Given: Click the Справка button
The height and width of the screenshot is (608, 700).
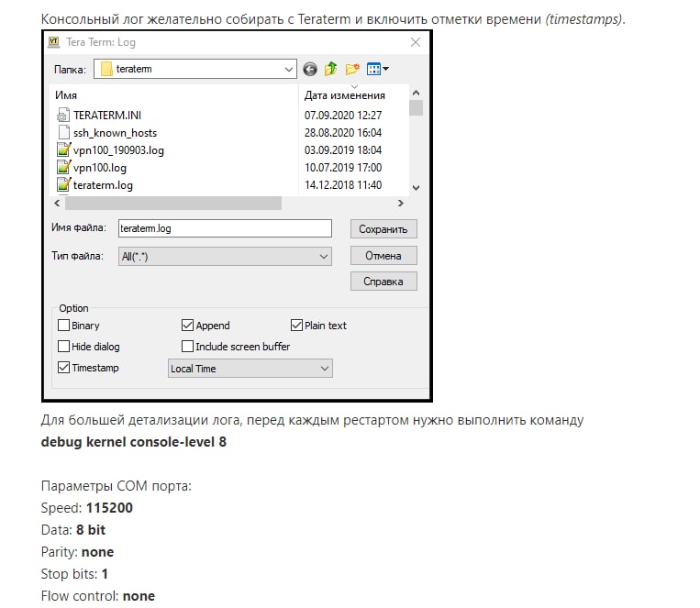Looking at the screenshot, I should (x=383, y=282).
